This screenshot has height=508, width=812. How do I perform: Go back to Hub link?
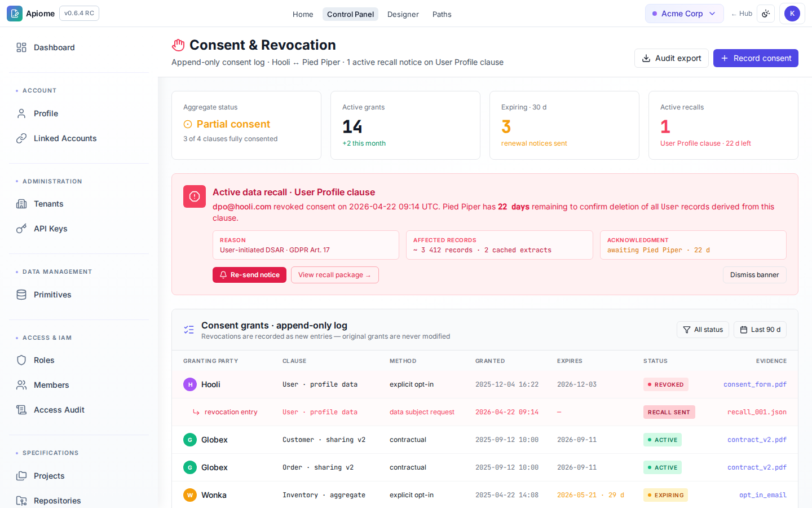tap(742, 14)
